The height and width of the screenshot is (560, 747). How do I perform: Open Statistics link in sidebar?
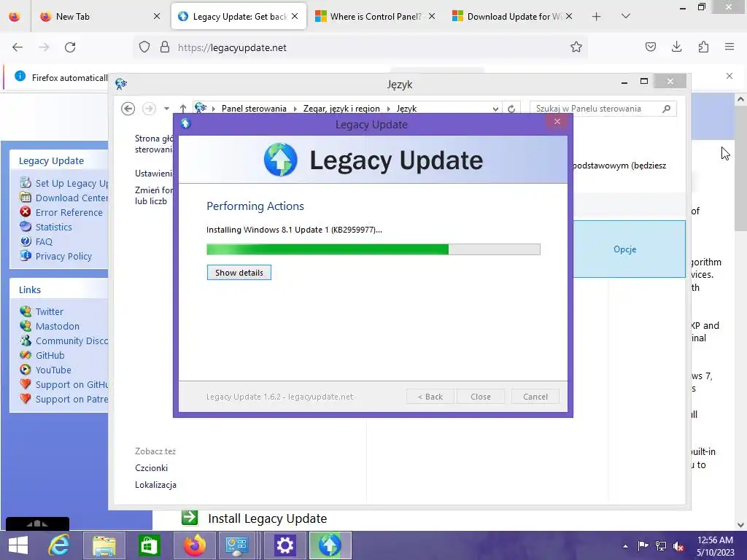coord(53,227)
